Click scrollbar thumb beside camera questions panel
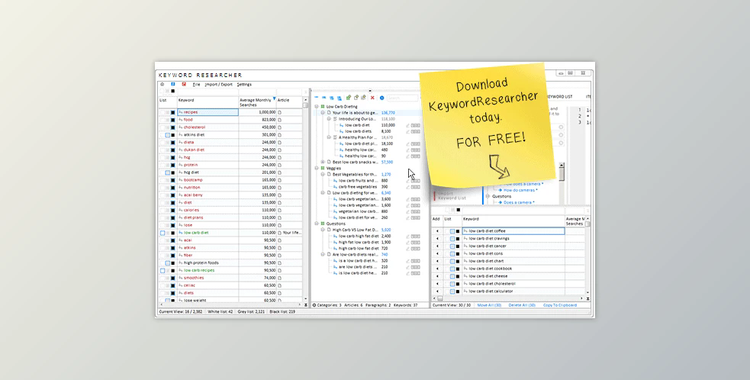The height and width of the screenshot is (380, 750). point(562,173)
